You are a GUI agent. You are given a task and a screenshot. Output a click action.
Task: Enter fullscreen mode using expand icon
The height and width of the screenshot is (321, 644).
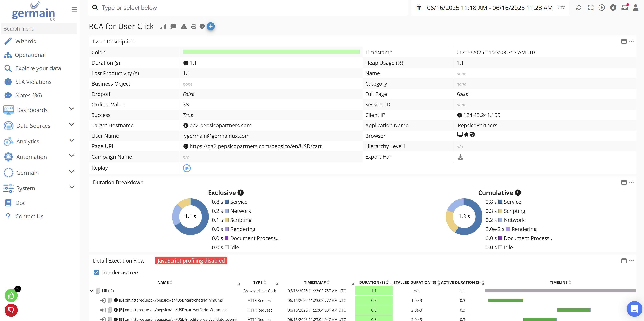coord(590,8)
